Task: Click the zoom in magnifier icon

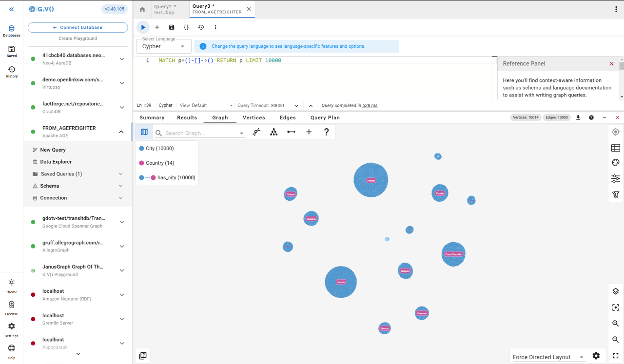Action: (x=616, y=324)
